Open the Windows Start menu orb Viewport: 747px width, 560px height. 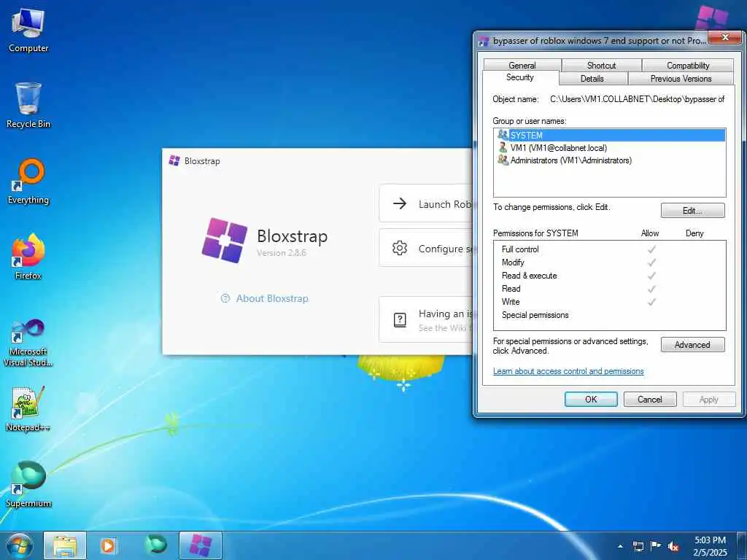coord(20,545)
